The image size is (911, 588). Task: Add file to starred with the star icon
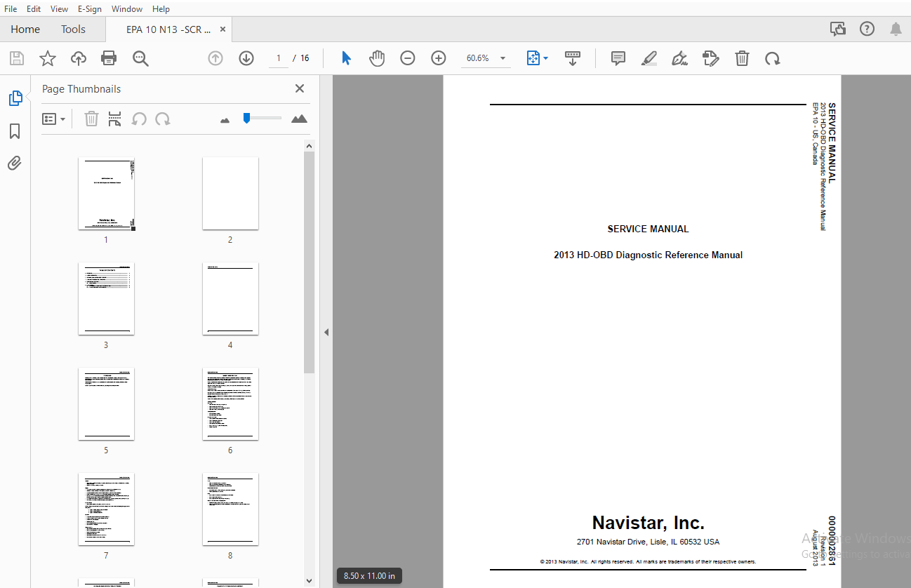(47, 58)
